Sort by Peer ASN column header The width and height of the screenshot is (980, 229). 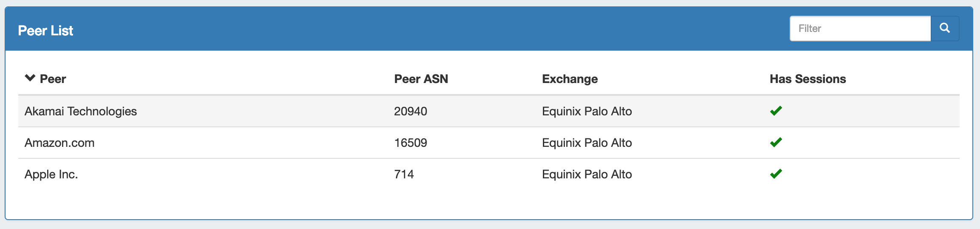421,79
